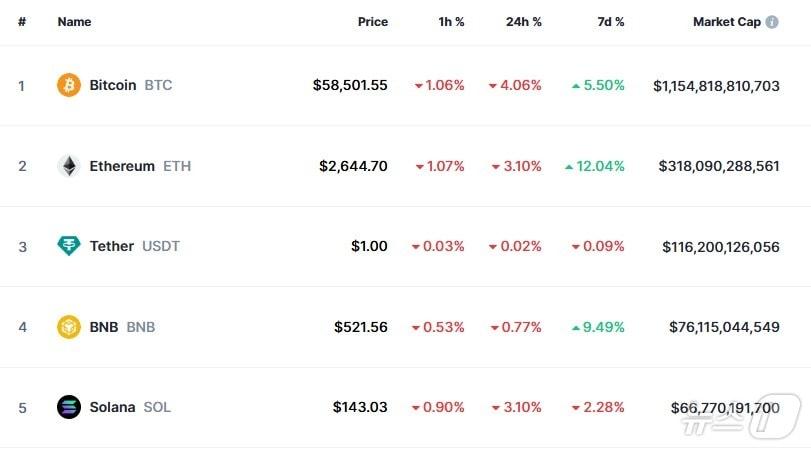Image resolution: width=811 pixels, height=451 pixels.
Task: Sort the table by Name column
Action: 74,22
